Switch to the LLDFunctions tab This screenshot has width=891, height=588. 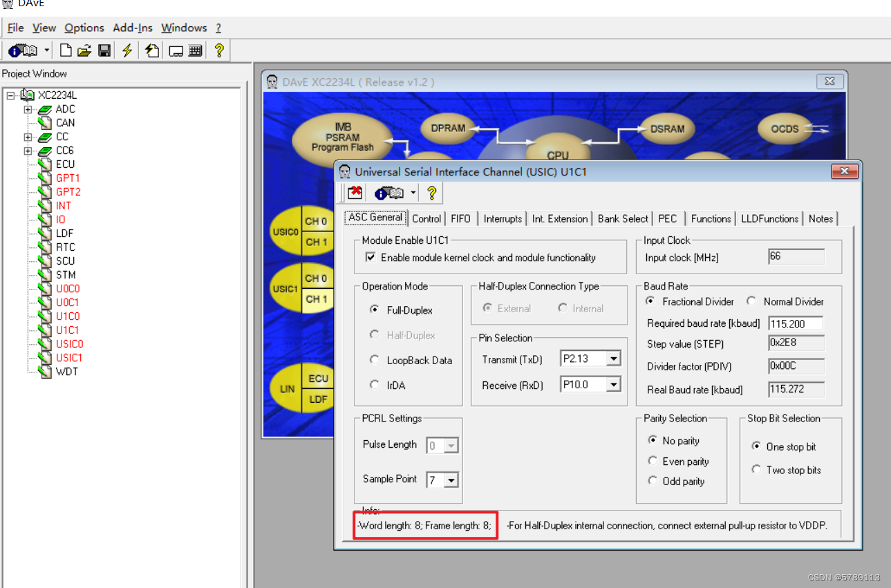[x=769, y=218]
